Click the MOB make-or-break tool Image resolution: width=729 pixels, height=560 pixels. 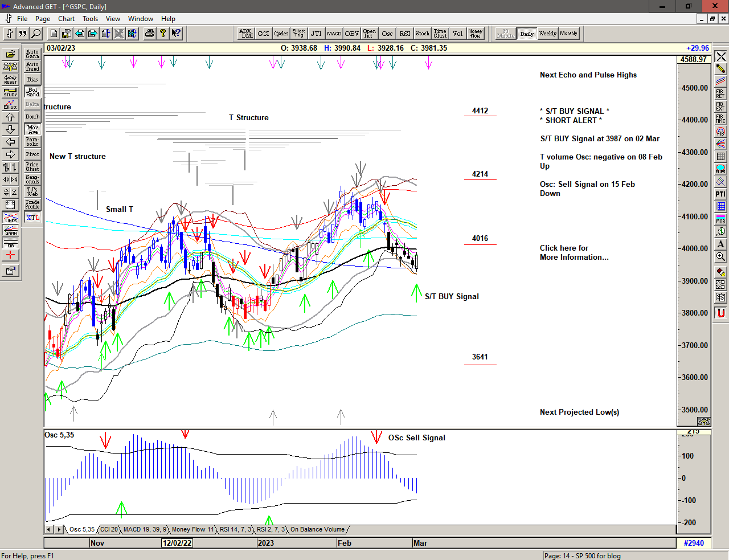point(720,218)
